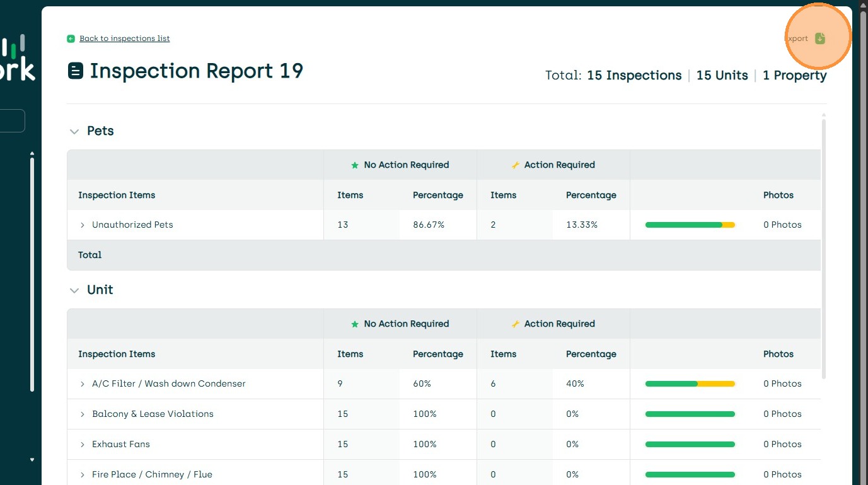Click the wrench icon in Unit table
Image resolution: width=868 pixels, height=485 pixels.
point(515,324)
